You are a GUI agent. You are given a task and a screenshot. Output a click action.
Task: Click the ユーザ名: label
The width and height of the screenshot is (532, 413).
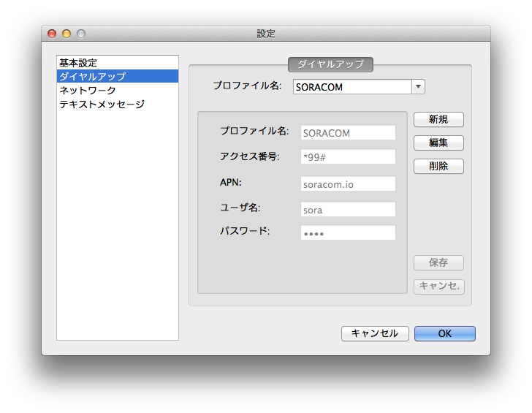point(240,208)
